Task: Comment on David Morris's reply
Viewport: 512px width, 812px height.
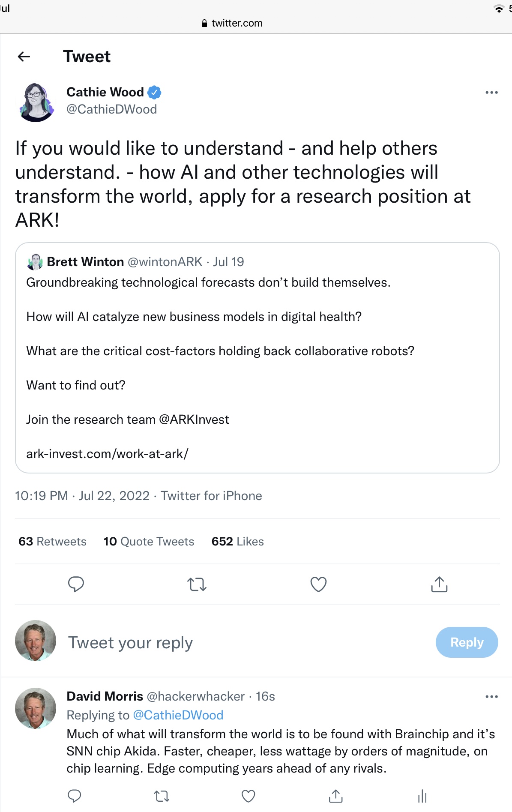Action: click(x=75, y=796)
